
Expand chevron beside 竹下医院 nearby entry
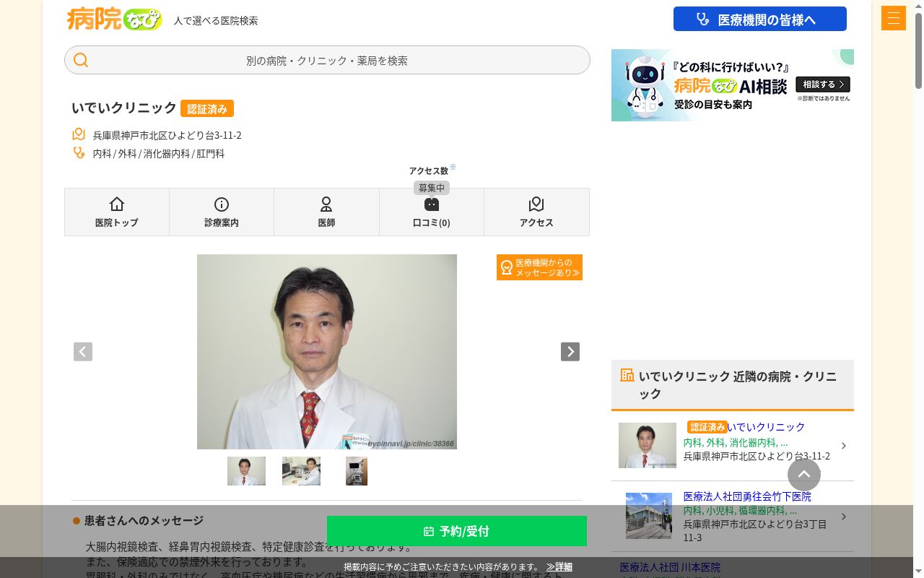(x=844, y=517)
